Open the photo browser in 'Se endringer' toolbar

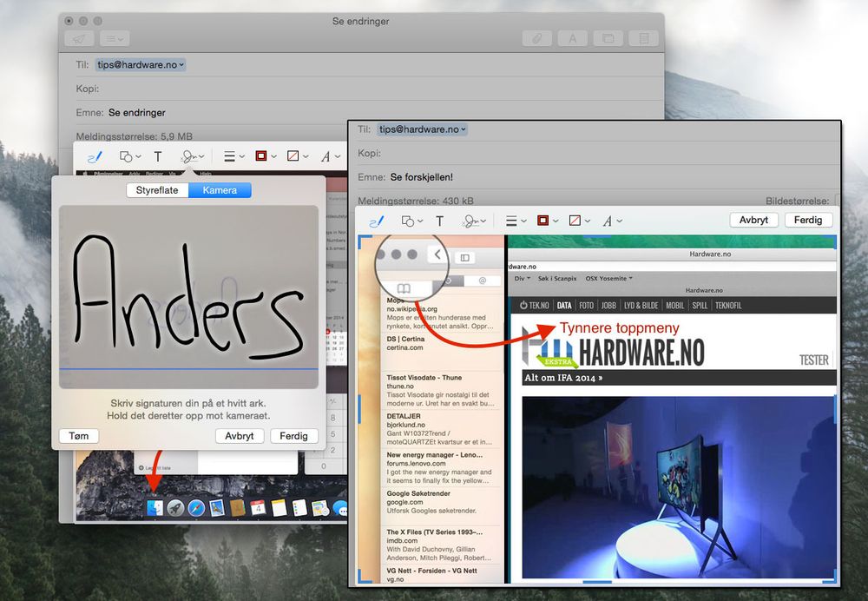click(608, 38)
